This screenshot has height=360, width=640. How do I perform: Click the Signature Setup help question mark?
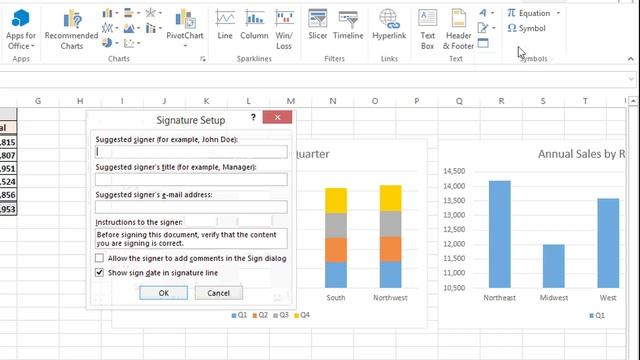pyautogui.click(x=253, y=118)
